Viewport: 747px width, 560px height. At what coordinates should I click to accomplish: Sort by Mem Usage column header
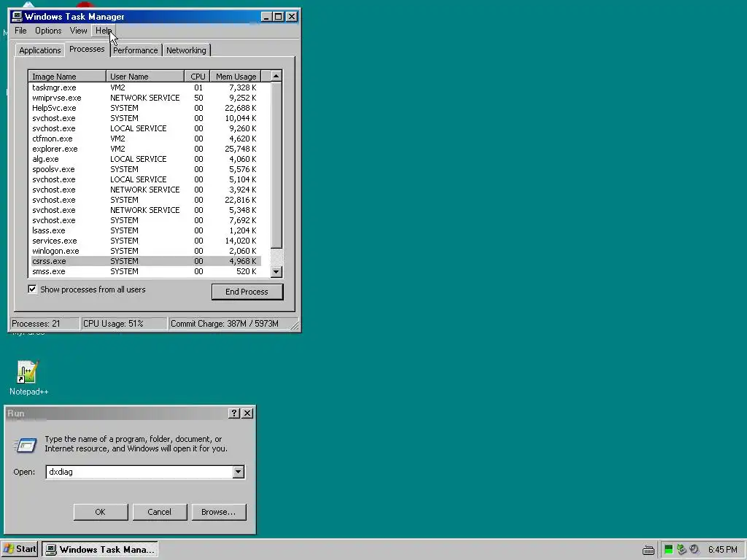[236, 76]
